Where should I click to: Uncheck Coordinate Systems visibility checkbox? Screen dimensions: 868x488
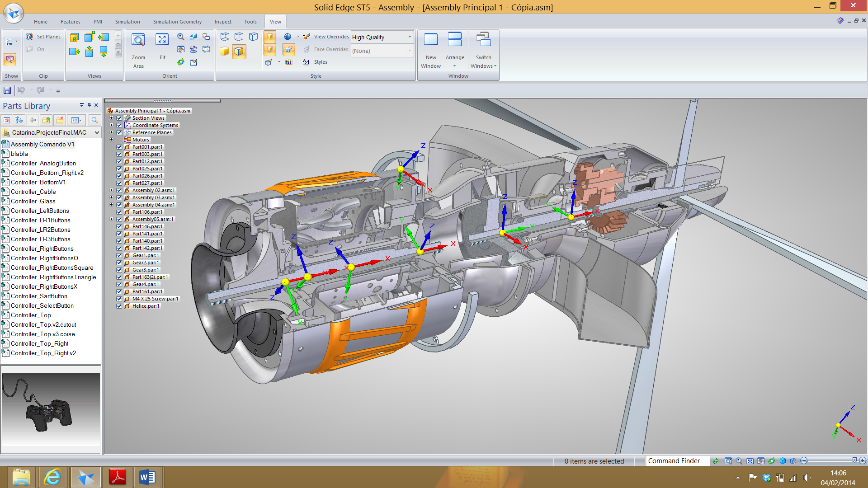[x=119, y=125]
